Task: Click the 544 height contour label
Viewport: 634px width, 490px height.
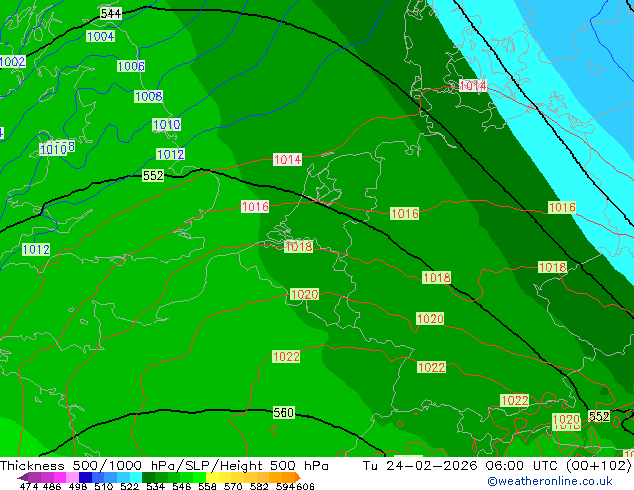Action: [x=111, y=13]
